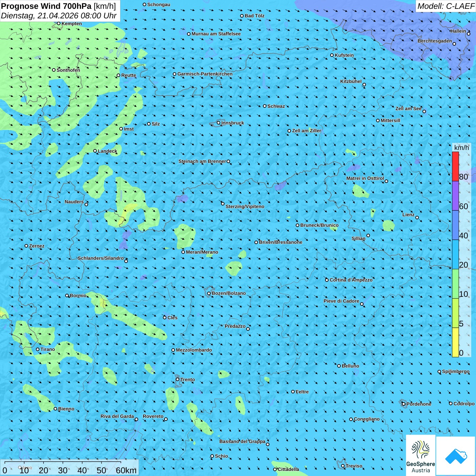The width and height of the screenshot is (476, 476).
Task: Click the 'Reutte' label
Action: click(x=129, y=75)
